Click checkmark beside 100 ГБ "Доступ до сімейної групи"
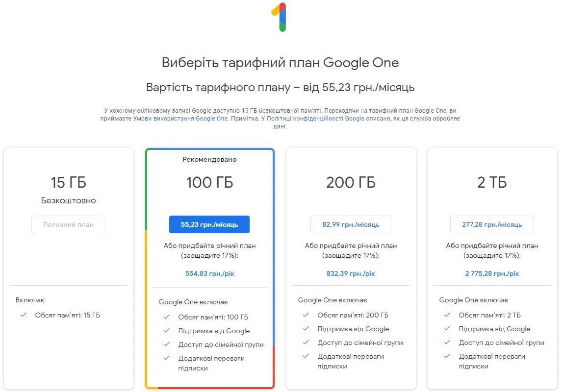563x392 pixels. [x=166, y=344]
